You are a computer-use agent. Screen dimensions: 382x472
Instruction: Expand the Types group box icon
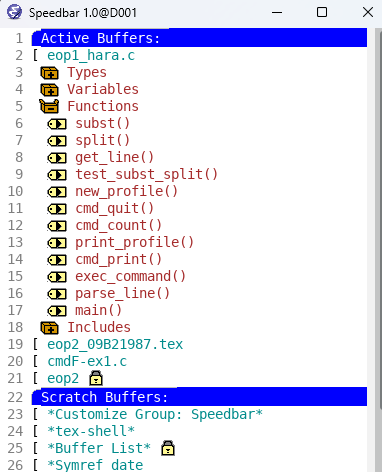point(49,73)
